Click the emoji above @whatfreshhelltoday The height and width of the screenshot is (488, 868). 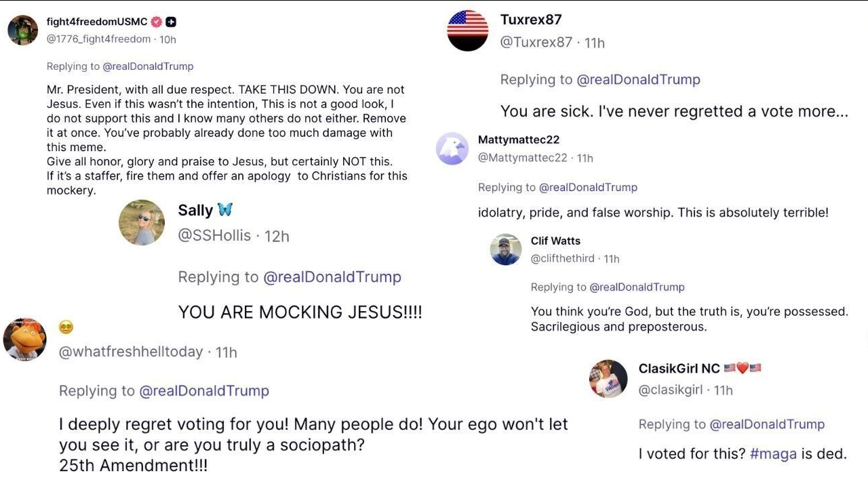66,327
